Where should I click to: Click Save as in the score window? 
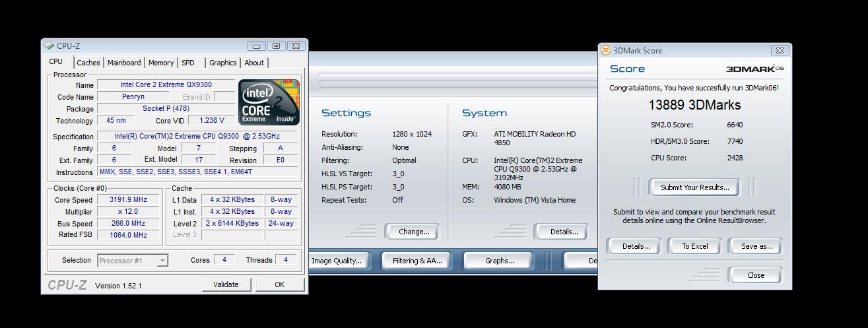click(756, 246)
